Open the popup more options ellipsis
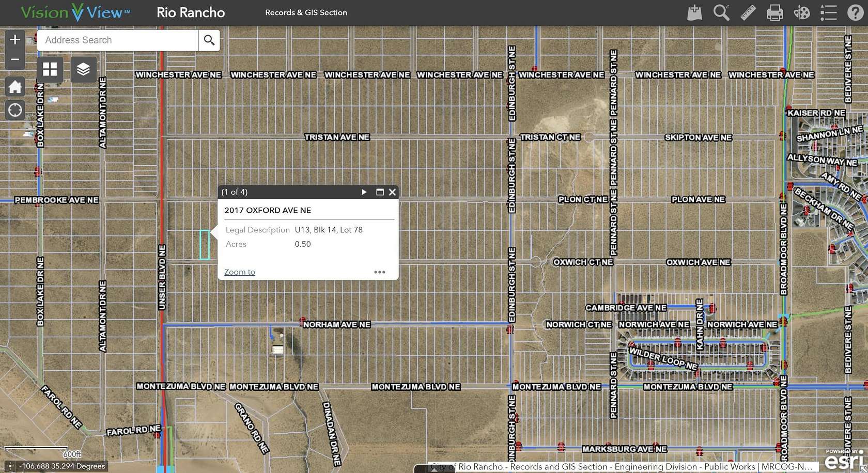Screen dimensions: 868x473 click(x=380, y=272)
